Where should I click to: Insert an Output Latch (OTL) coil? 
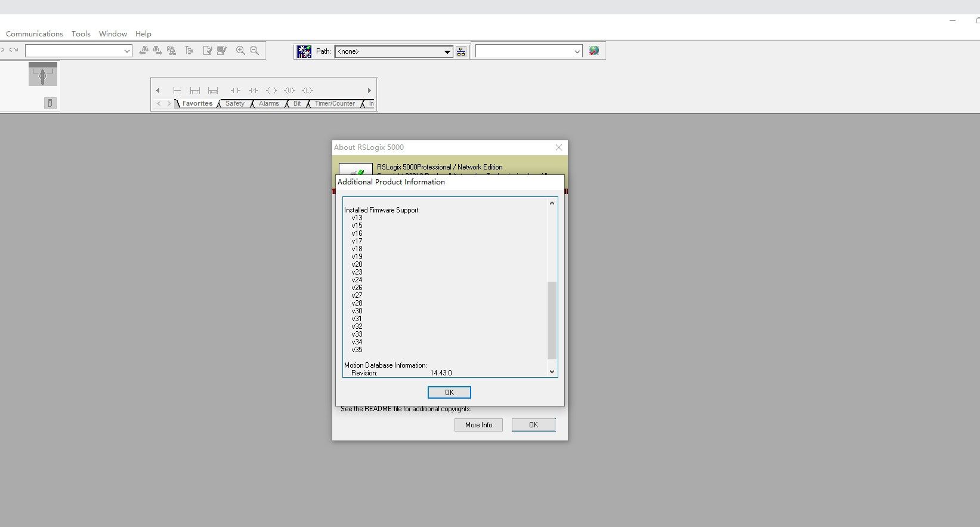307,91
